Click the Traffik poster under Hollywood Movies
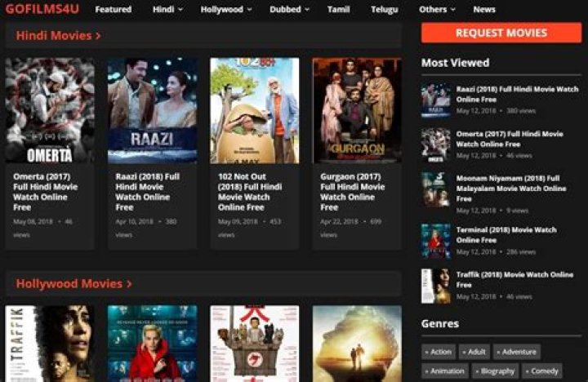The width and height of the screenshot is (588, 382). click(x=50, y=343)
